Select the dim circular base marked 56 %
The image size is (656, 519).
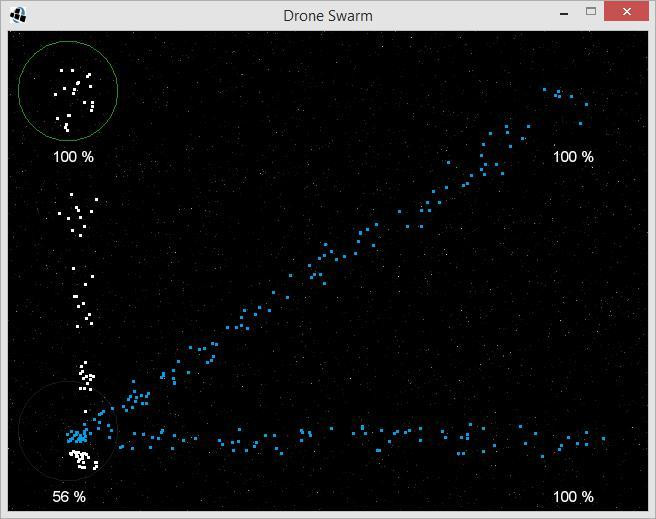point(68,430)
